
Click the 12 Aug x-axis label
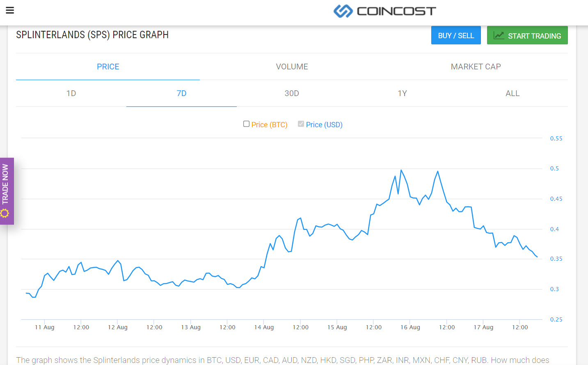118,327
